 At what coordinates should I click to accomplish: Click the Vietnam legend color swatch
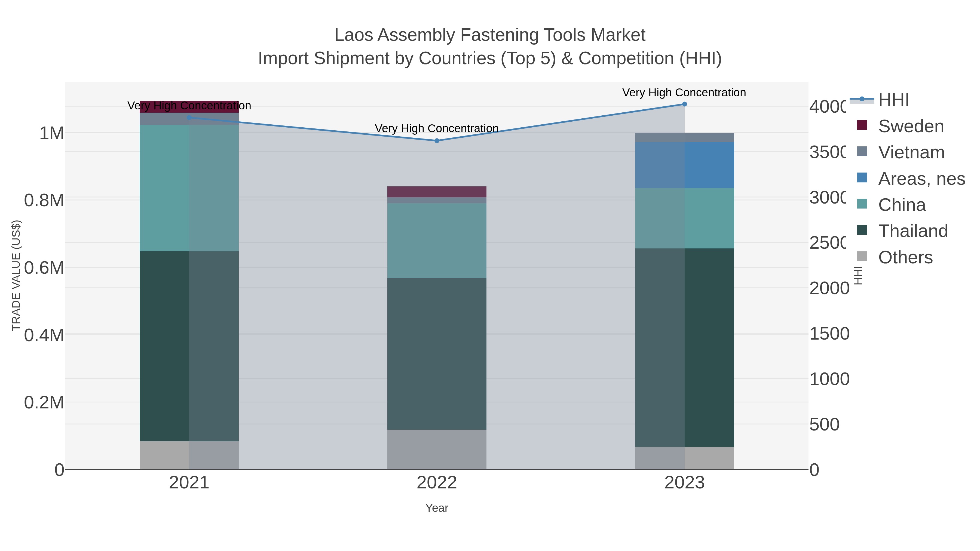862,151
